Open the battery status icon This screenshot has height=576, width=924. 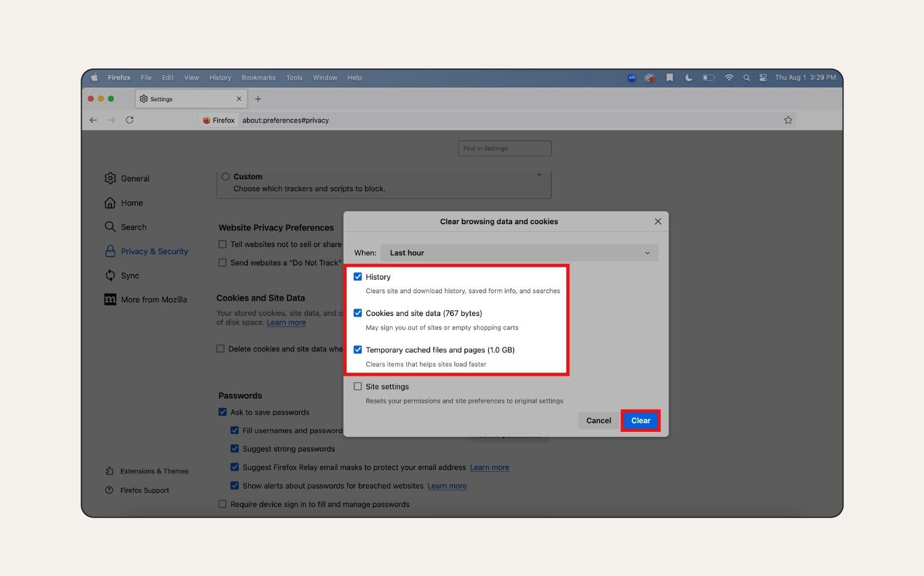point(709,78)
